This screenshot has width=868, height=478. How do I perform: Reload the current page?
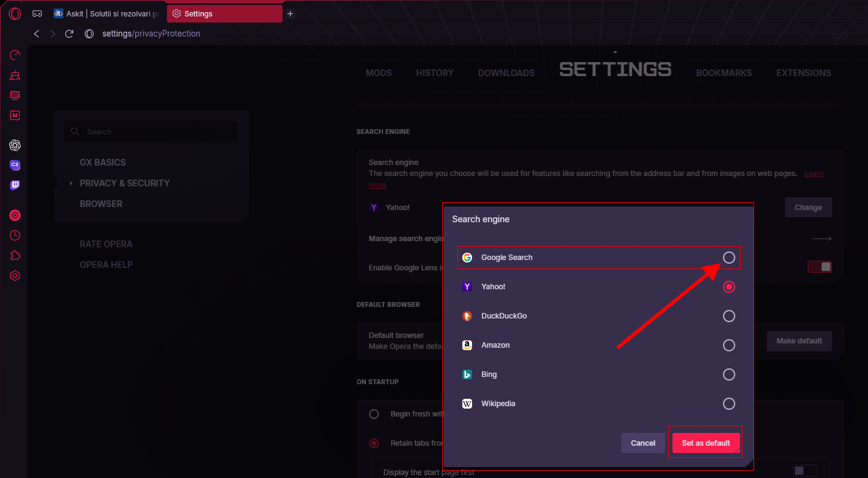pos(69,34)
